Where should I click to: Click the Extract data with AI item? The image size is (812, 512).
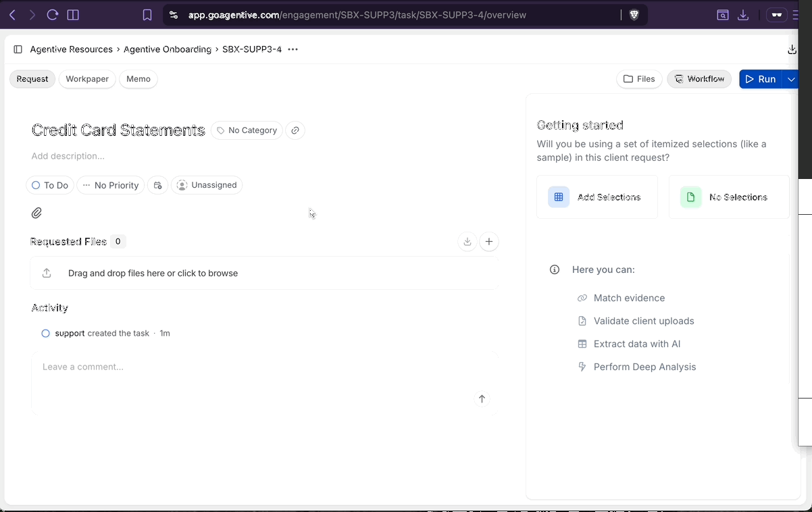click(x=629, y=344)
